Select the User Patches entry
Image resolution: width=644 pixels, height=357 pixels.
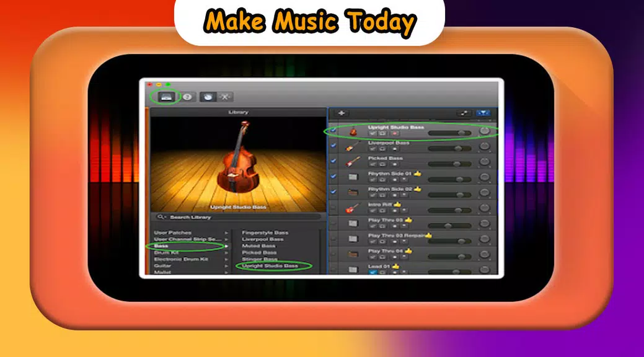coord(172,232)
